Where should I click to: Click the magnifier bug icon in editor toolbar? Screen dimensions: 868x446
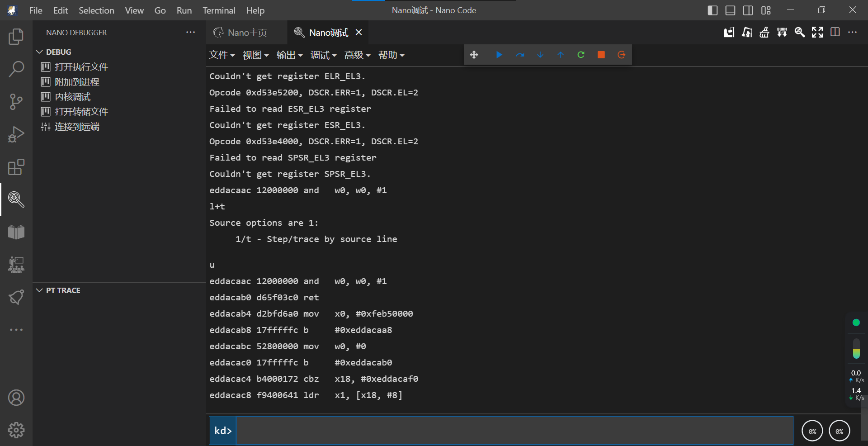[800, 32]
